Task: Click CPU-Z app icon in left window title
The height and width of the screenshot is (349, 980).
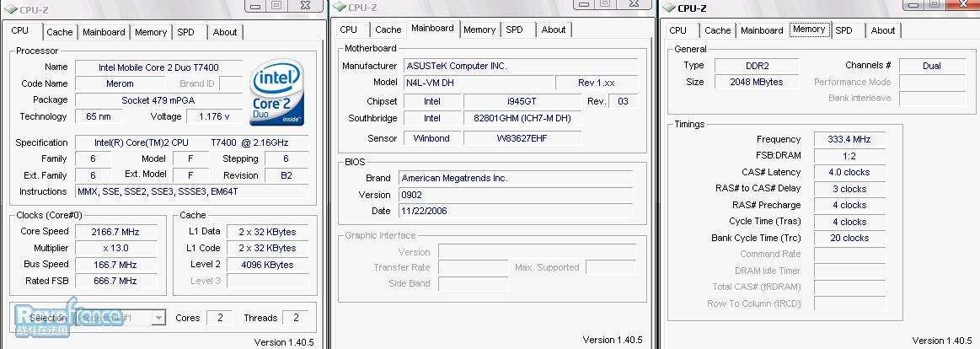Action: click(10, 9)
